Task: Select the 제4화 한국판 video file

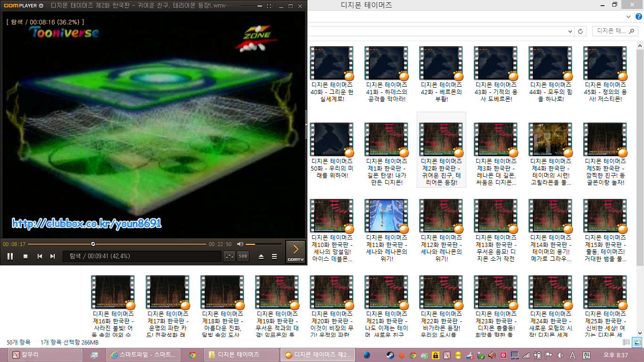Action: click(551, 154)
